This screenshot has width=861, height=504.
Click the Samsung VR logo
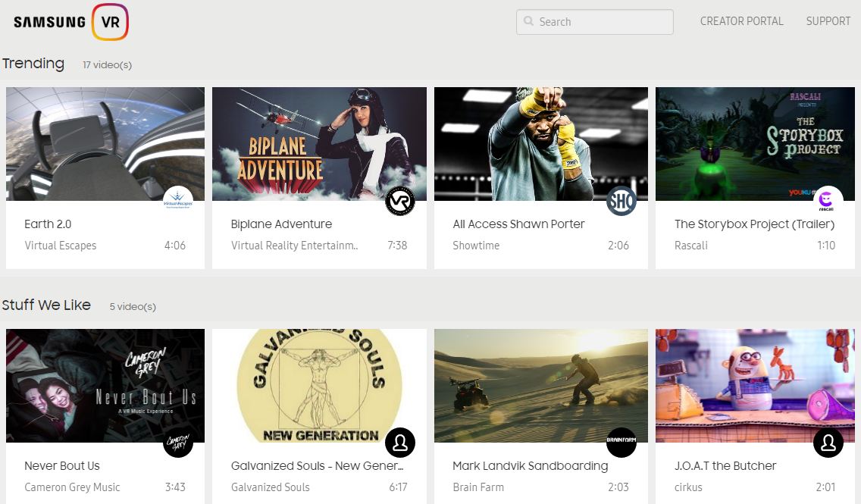click(x=71, y=21)
